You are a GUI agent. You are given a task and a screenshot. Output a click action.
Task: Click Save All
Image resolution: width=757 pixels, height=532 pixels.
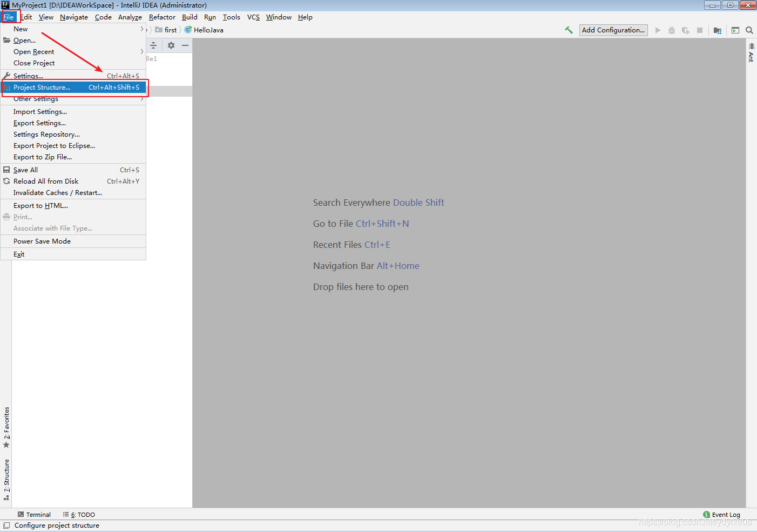pyautogui.click(x=73, y=170)
